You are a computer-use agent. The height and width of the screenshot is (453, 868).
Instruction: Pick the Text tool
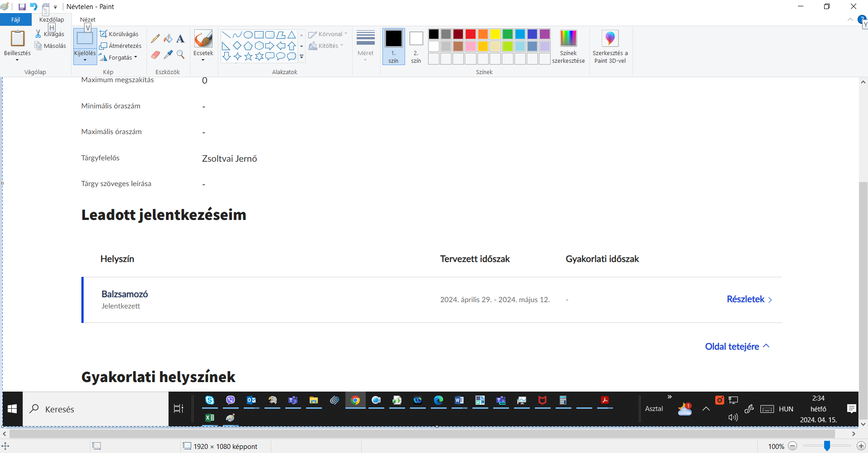(x=180, y=39)
